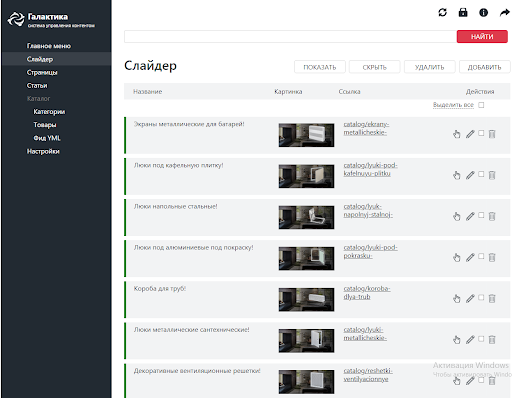Click the Название column header

pos(148,92)
